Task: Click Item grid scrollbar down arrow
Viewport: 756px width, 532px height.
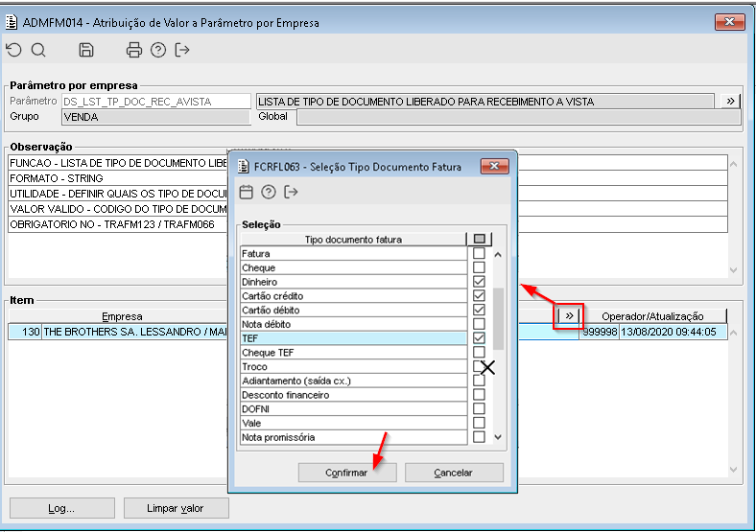Action: tap(733, 470)
